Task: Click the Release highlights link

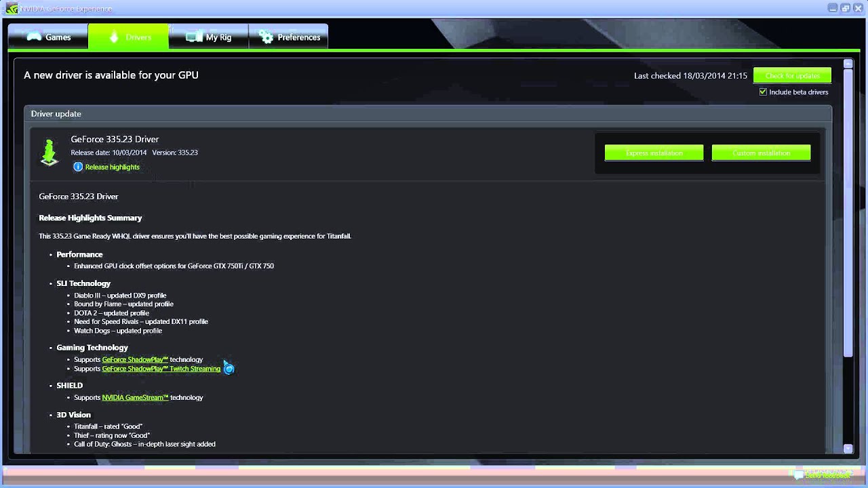Action: pos(113,167)
